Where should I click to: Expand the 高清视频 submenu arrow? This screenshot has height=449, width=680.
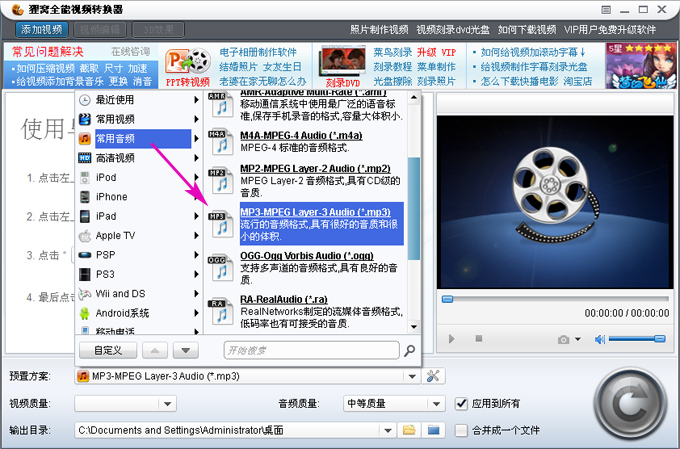click(x=196, y=158)
